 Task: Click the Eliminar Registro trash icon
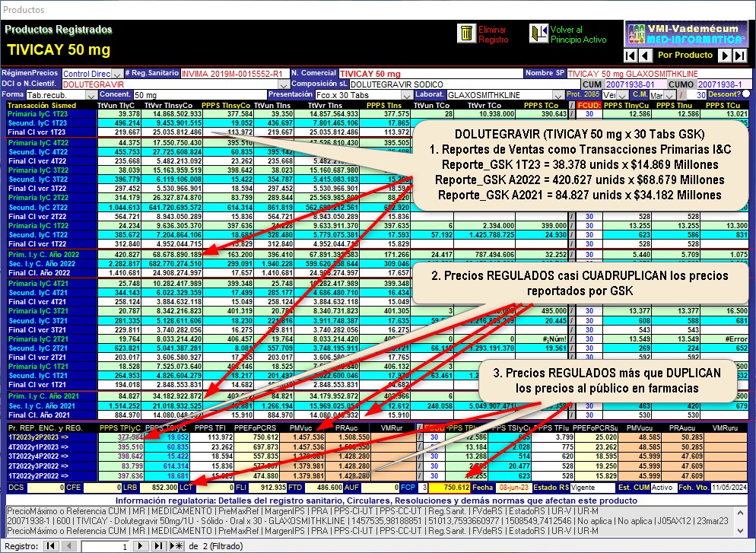[465, 33]
